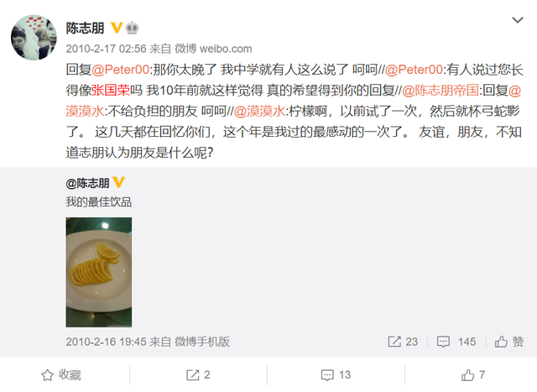The height and width of the screenshot is (392, 537).
Task: Repost this weibo with 2 forwards
Action: 198,375
